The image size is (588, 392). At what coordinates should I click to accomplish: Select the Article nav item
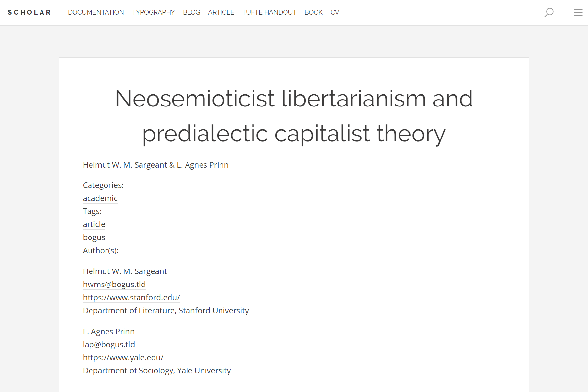(x=221, y=12)
